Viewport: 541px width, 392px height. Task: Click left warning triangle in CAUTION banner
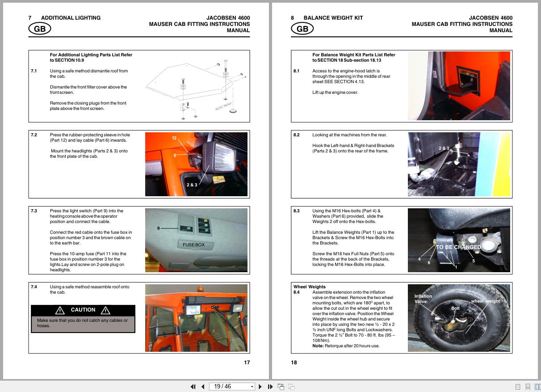60,310
